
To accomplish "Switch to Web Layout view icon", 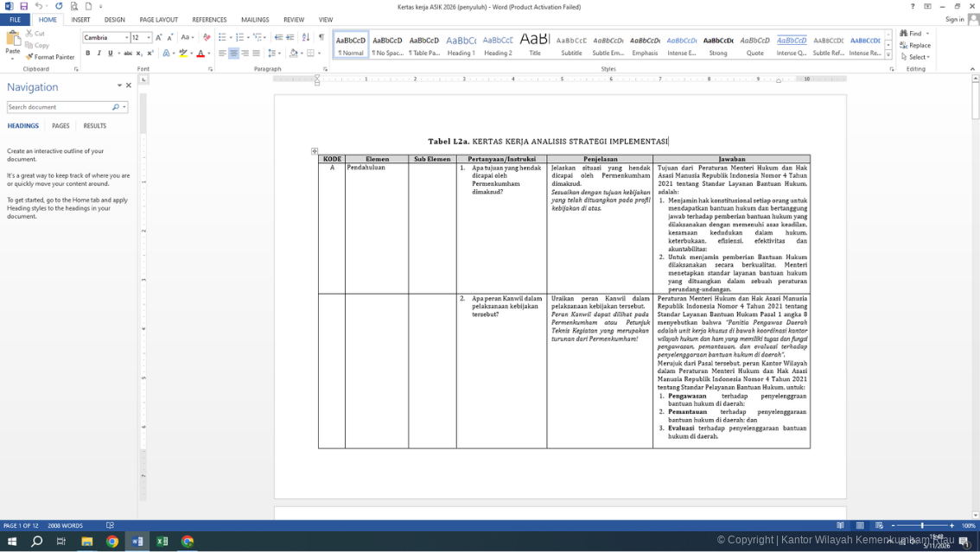I will click(x=880, y=526).
